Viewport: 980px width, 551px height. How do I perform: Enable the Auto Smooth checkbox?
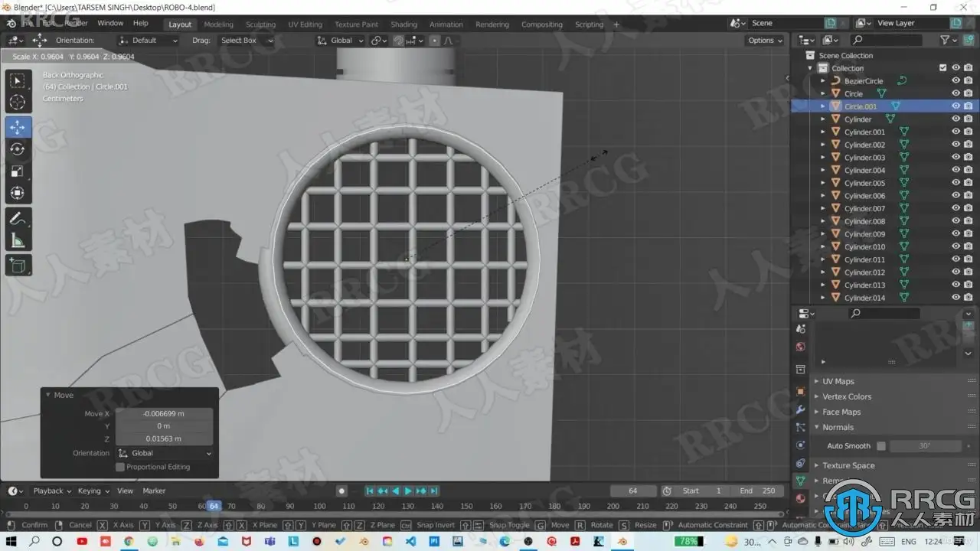pyautogui.click(x=881, y=445)
